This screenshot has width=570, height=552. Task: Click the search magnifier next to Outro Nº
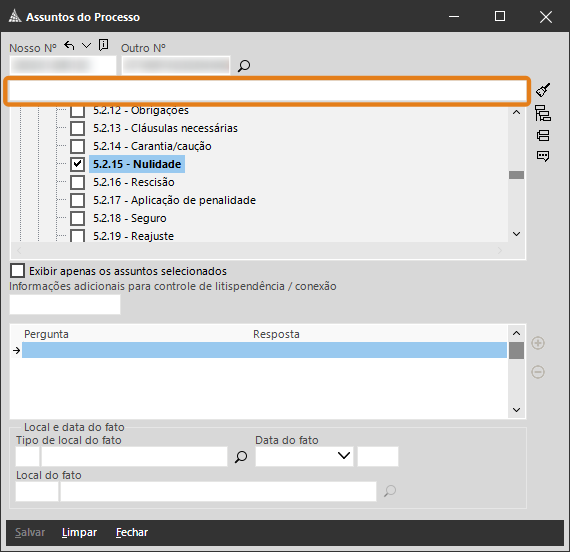point(244,66)
